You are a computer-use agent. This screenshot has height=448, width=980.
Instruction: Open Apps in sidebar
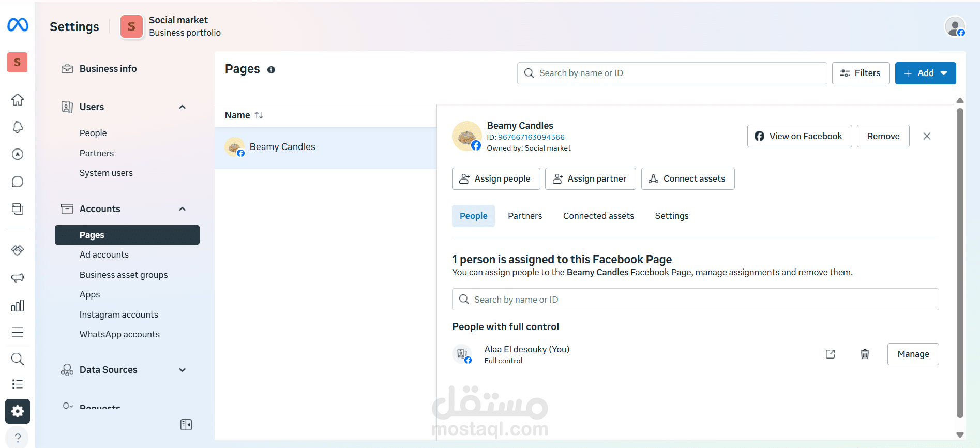click(90, 294)
